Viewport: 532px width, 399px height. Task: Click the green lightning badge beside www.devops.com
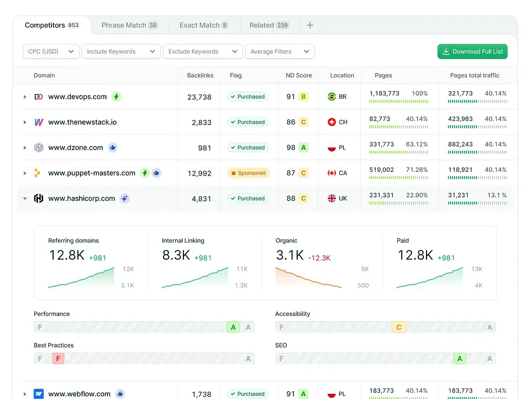pyautogui.click(x=116, y=97)
